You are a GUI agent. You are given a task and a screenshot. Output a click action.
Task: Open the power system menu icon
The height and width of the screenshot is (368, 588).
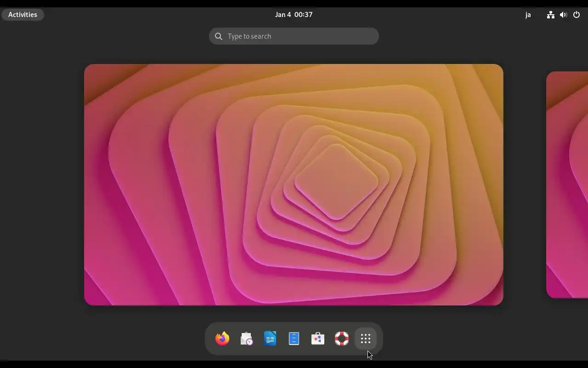pos(577,15)
